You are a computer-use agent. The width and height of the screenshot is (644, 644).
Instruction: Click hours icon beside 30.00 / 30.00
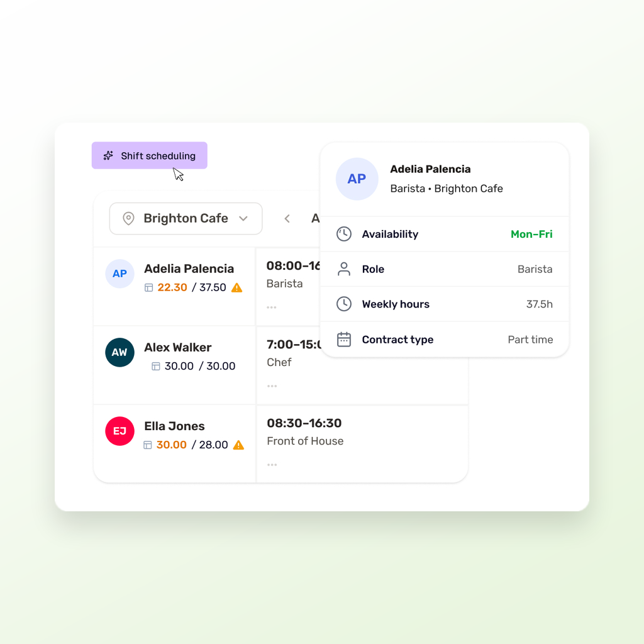tap(156, 367)
